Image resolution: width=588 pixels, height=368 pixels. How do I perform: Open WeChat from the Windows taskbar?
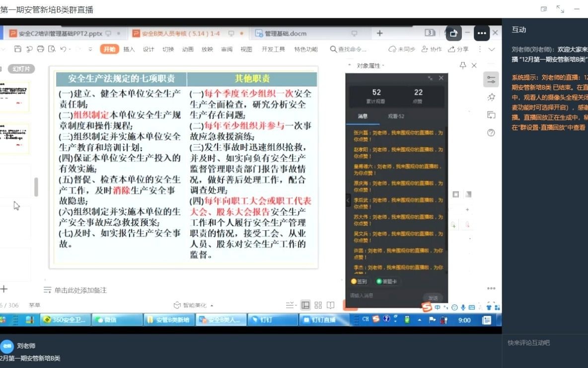117,320
